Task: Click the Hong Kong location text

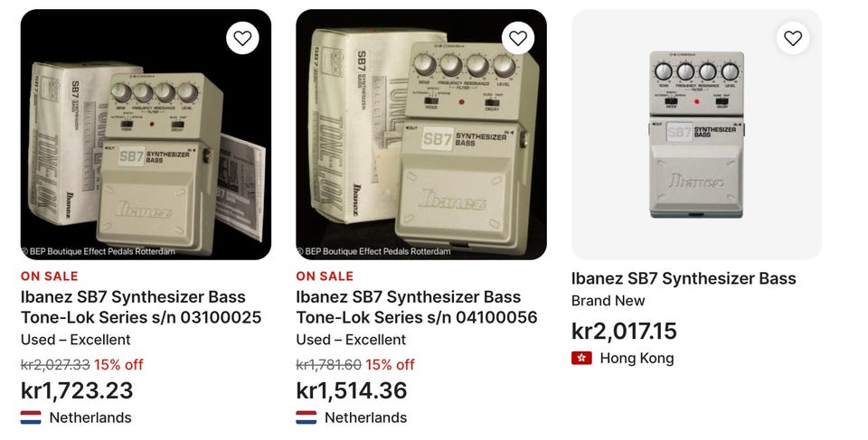Action: coord(637,358)
